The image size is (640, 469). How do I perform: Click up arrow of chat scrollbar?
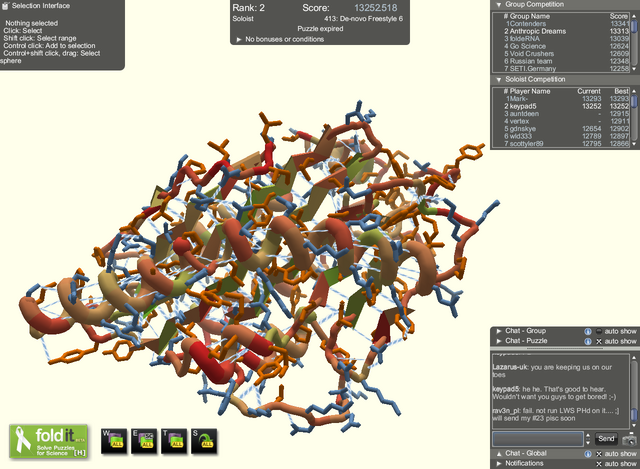click(633, 357)
